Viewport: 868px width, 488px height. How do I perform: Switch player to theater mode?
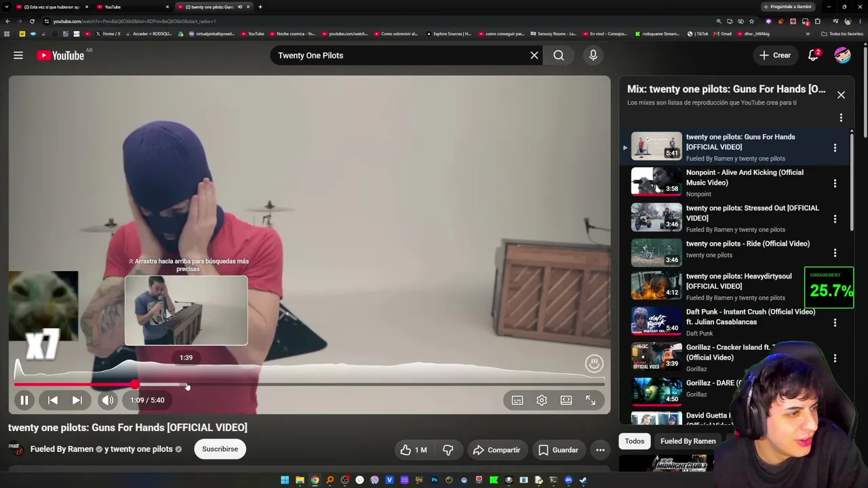(x=566, y=401)
